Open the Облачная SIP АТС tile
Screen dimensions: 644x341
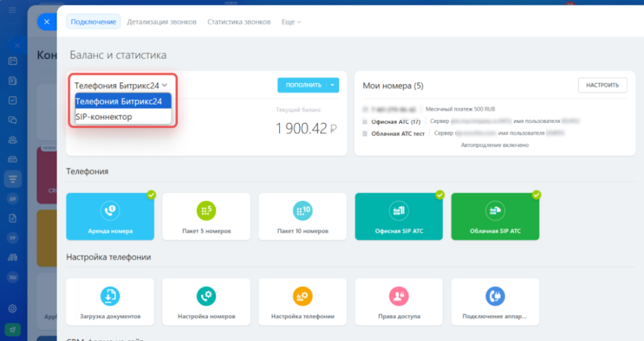[x=495, y=217]
